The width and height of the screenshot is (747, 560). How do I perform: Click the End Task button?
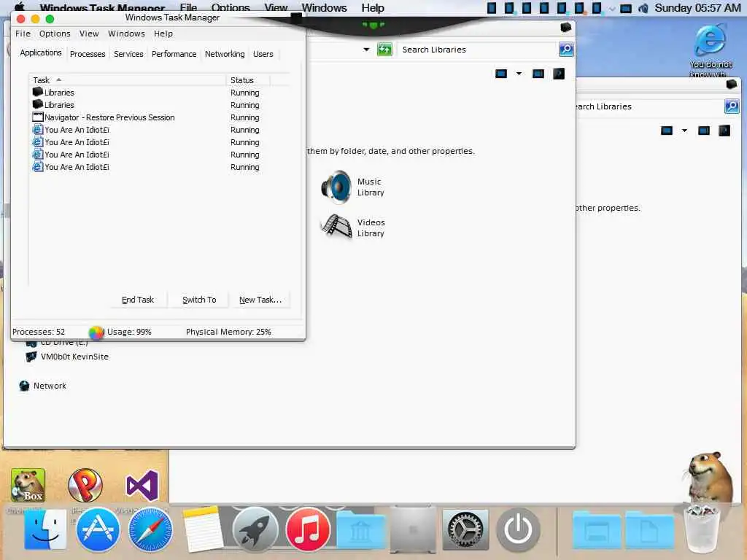(138, 300)
